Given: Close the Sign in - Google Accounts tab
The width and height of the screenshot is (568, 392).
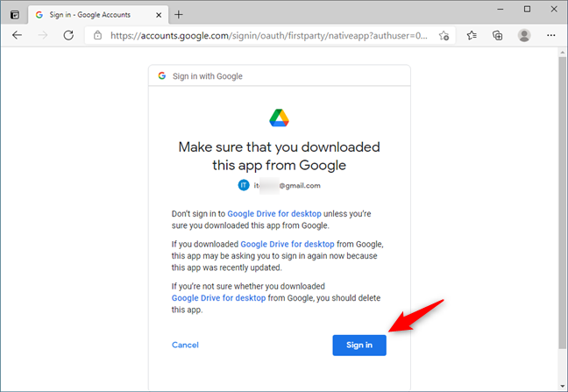Looking at the screenshot, I should tap(159, 15).
